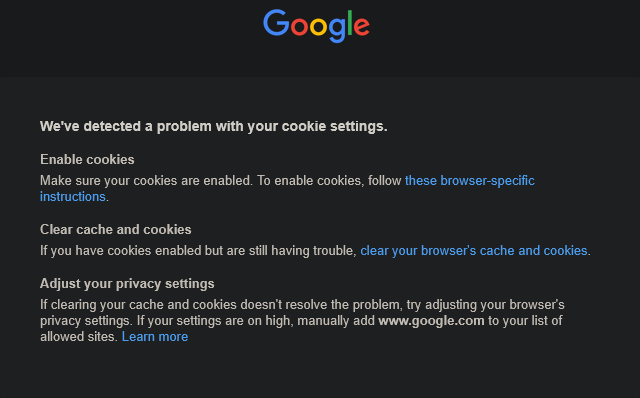Click the green letter l in Google logo
This screenshot has height=398, width=640.
coord(350,23)
